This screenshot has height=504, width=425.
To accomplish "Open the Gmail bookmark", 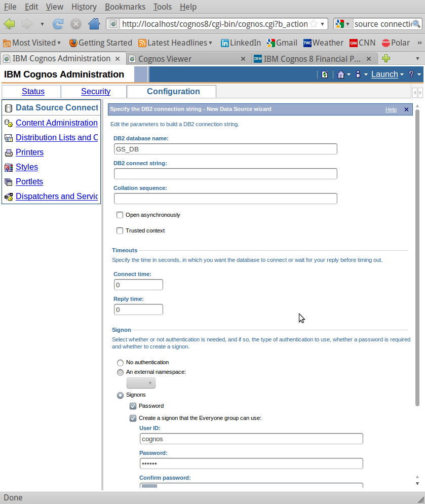I will tap(282, 43).
